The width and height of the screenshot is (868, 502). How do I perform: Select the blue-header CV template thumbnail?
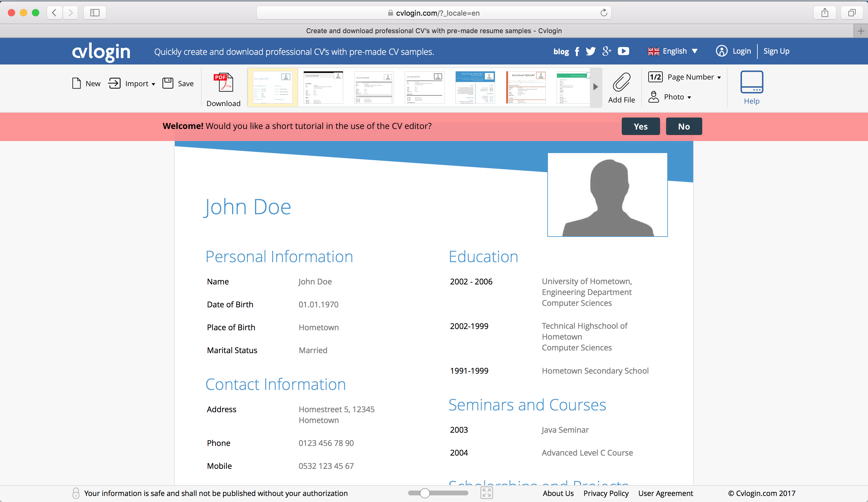tap(475, 87)
